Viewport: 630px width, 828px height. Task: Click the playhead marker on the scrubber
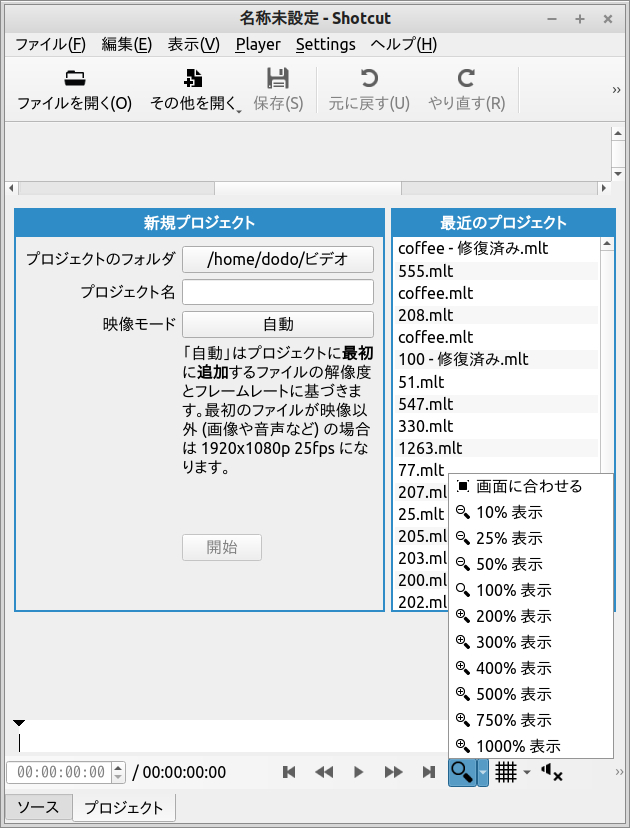(x=19, y=723)
